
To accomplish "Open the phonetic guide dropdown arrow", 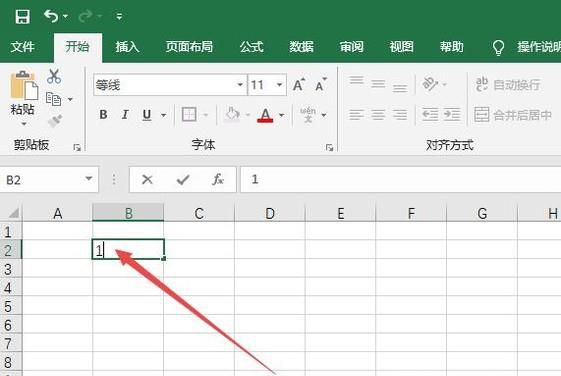I will point(324,115).
